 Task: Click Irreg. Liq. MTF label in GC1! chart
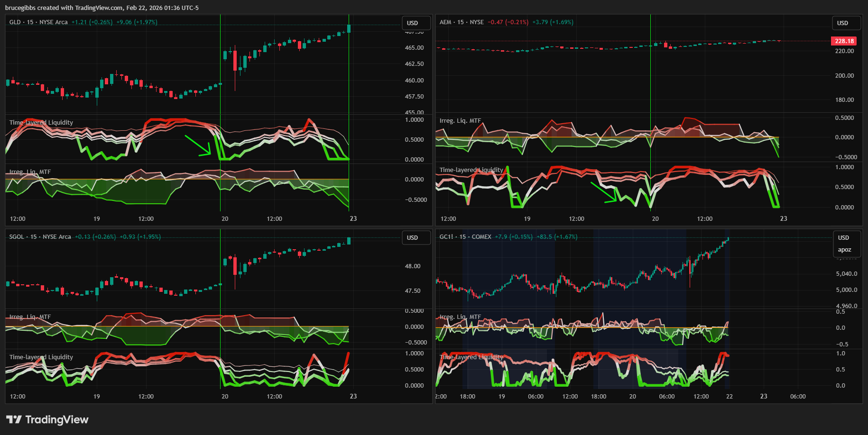click(x=460, y=317)
